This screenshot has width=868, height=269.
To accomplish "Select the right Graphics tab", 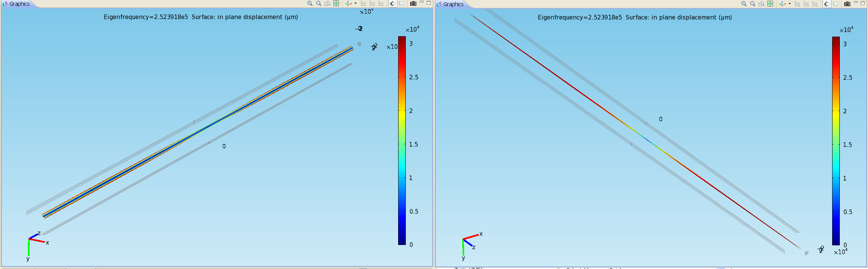I will coord(453,4).
